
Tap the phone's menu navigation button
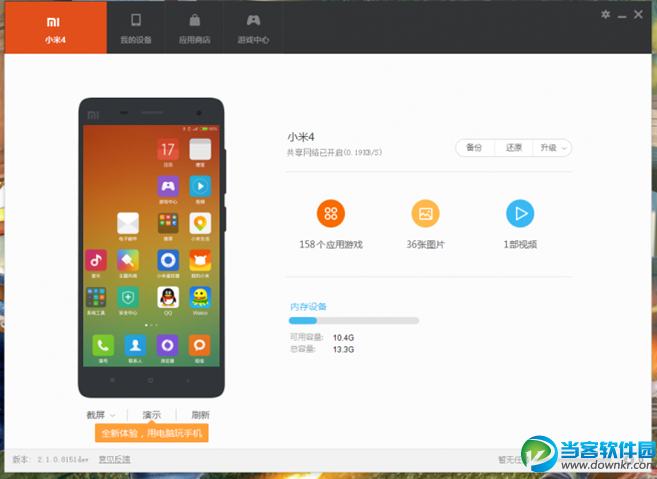[112, 381]
